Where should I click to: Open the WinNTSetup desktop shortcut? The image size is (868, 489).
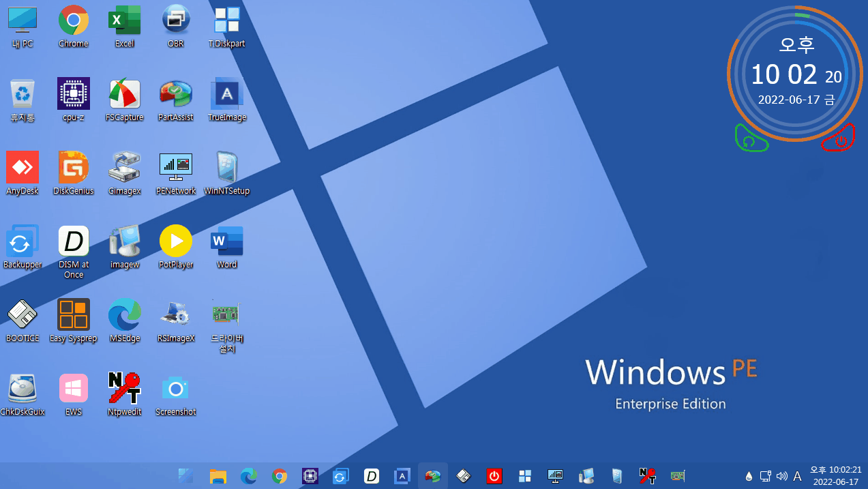pos(227,173)
